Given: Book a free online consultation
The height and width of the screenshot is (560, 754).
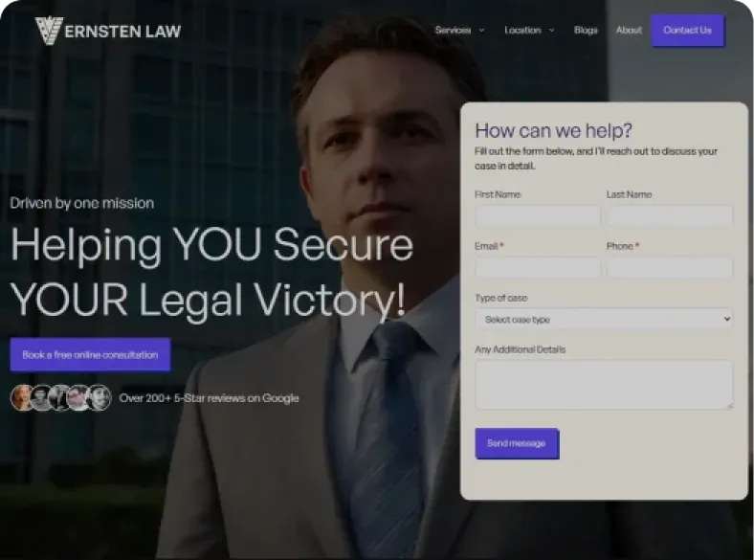Looking at the screenshot, I should (90, 354).
